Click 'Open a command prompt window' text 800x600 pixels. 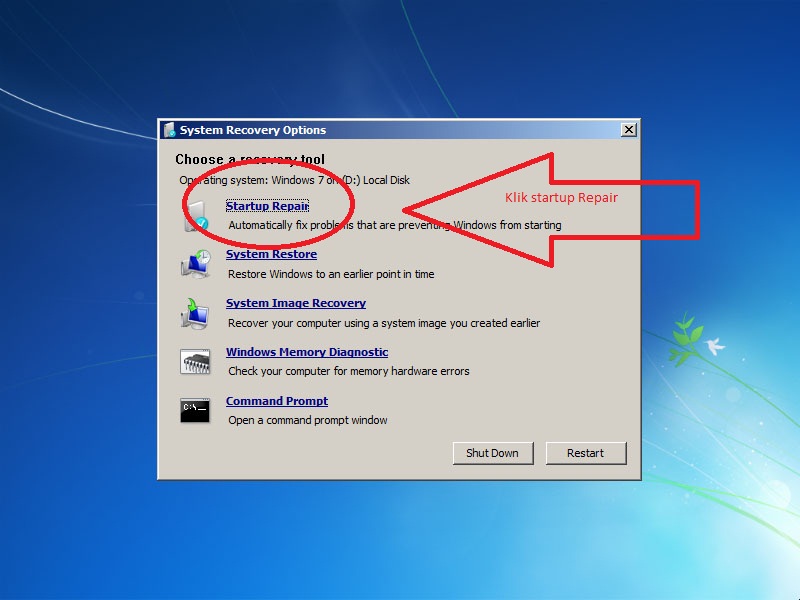pyautogui.click(x=308, y=420)
